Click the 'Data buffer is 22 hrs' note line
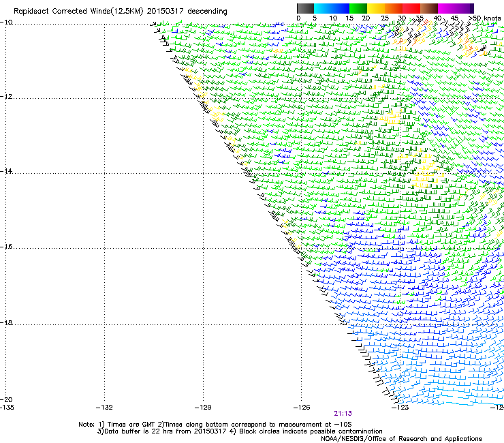The width and height of the screenshot is (504, 443). [x=240, y=431]
